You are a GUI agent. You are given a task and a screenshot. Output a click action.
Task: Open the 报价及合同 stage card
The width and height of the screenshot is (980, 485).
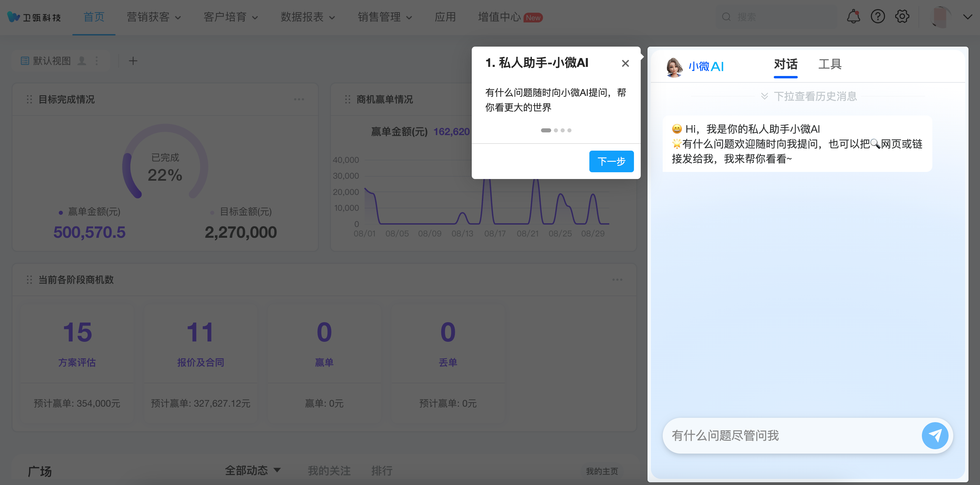[200, 364]
